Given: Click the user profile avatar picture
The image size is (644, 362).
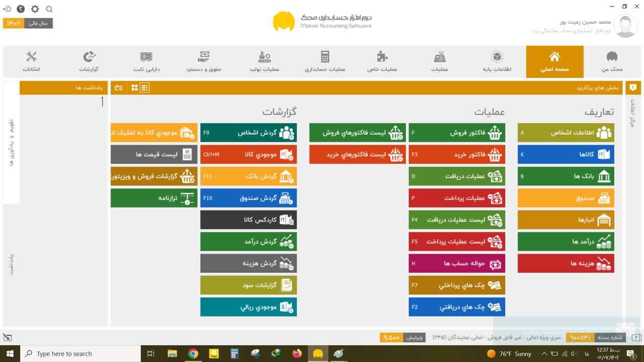Looking at the screenshot, I should pos(625,26).
